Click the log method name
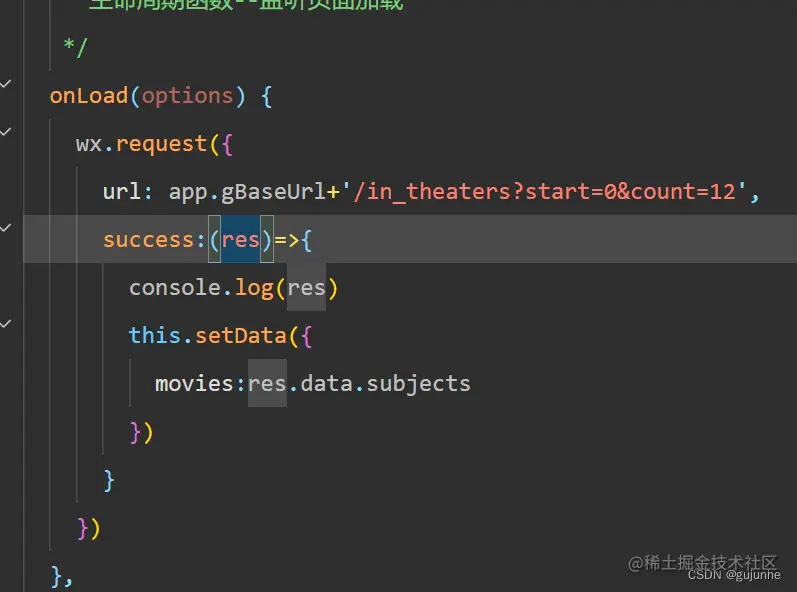The width and height of the screenshot is (797, 592). (x=254, y=288)
